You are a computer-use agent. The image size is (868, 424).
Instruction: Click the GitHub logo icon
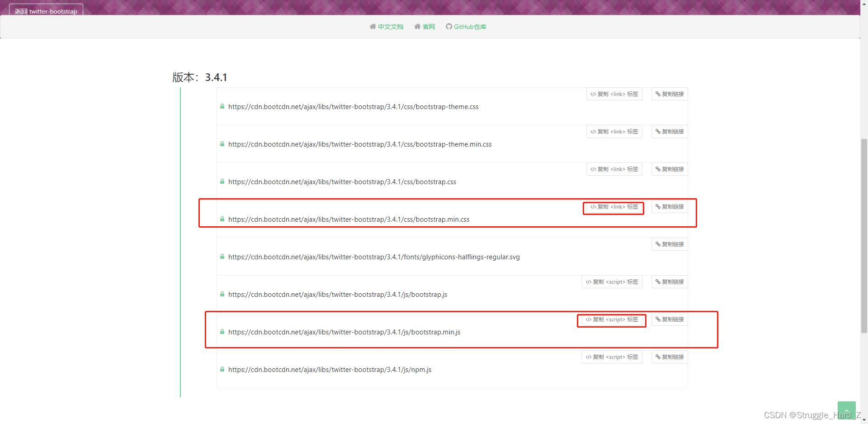coord(448,27)
